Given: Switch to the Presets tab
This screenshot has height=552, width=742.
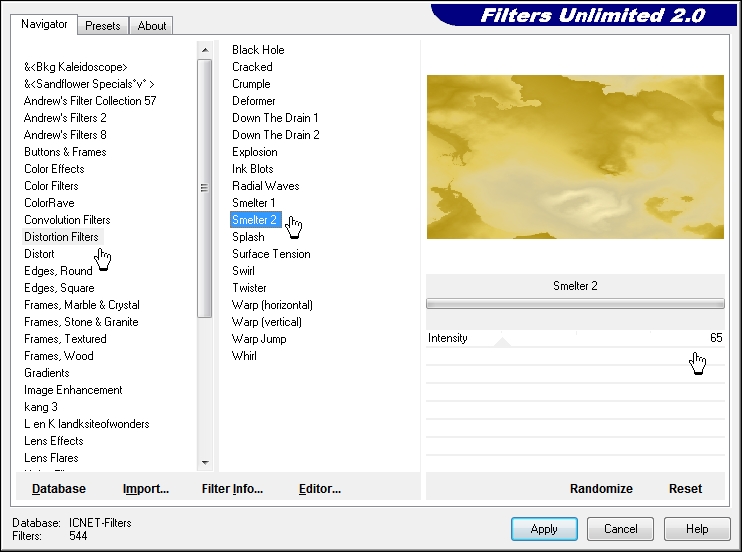Looking at the screenshot, I should click(x=103, y=26).
